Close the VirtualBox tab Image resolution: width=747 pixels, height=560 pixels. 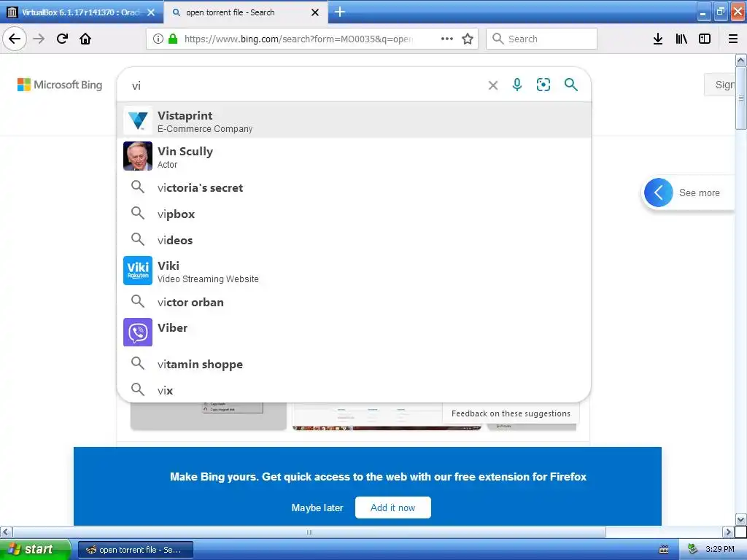click(151, 12)
